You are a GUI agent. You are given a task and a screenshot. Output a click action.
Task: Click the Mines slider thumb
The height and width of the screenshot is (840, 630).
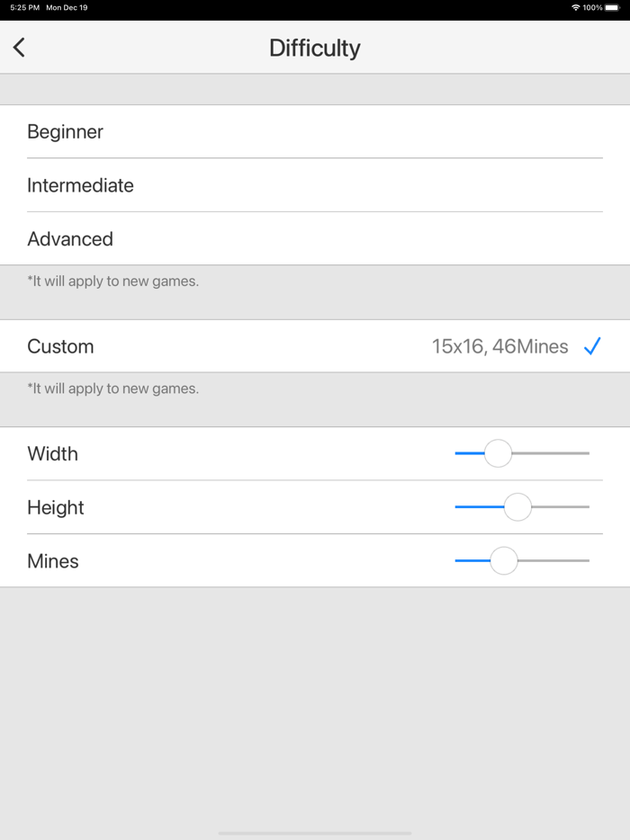(x=504, y=561)
